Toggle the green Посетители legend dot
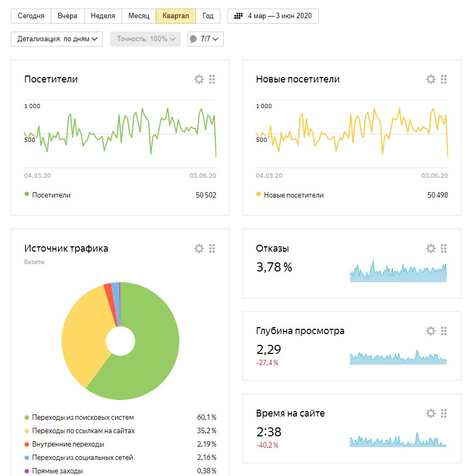This screenshot has height=476, width=471. click(27, 194)
